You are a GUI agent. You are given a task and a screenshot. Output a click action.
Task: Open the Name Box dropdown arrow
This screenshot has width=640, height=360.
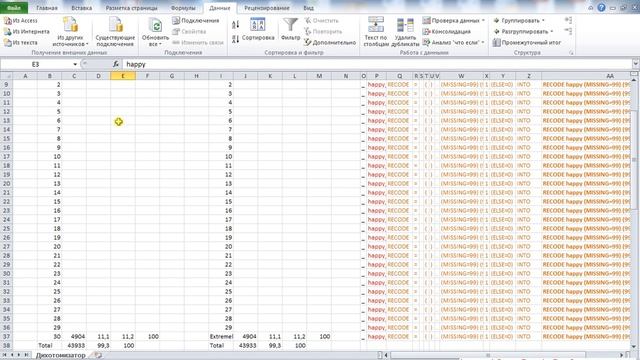[75, 64]
